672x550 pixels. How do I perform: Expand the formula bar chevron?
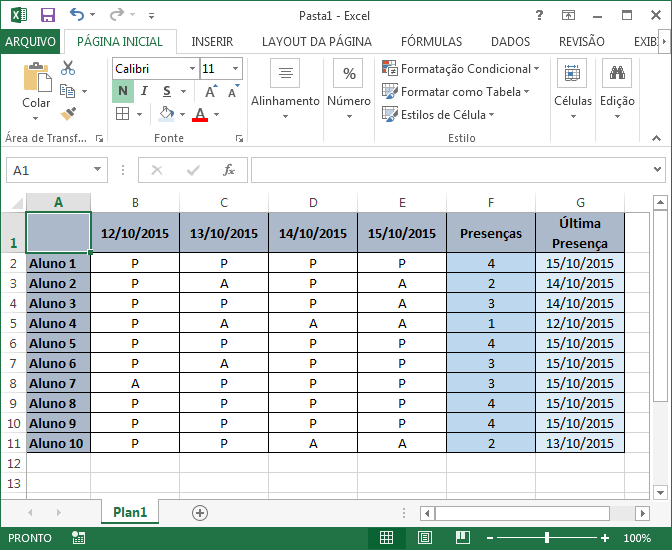point(657,169)
